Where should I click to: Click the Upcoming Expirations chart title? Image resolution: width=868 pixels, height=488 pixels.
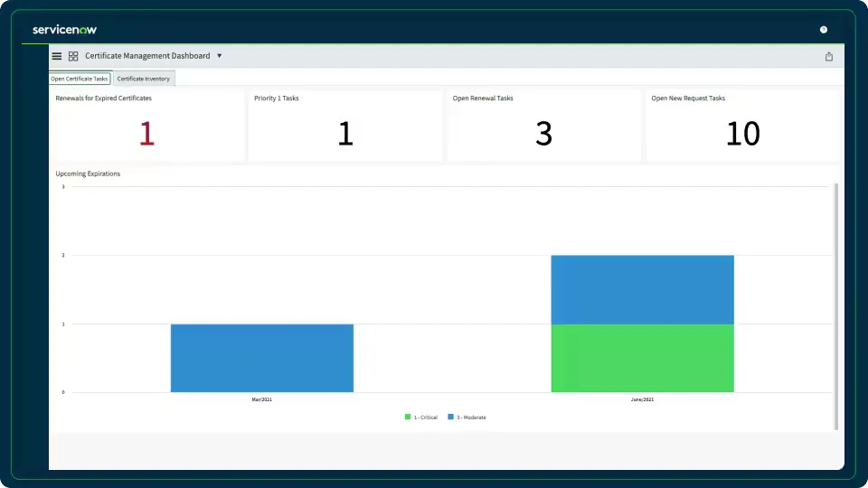point(88,174)
